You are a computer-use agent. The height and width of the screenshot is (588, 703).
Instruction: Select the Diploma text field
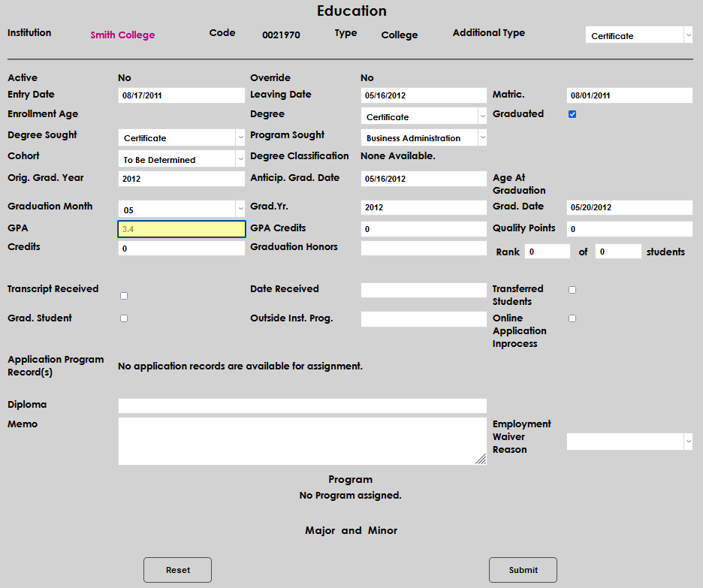[302, 406]
